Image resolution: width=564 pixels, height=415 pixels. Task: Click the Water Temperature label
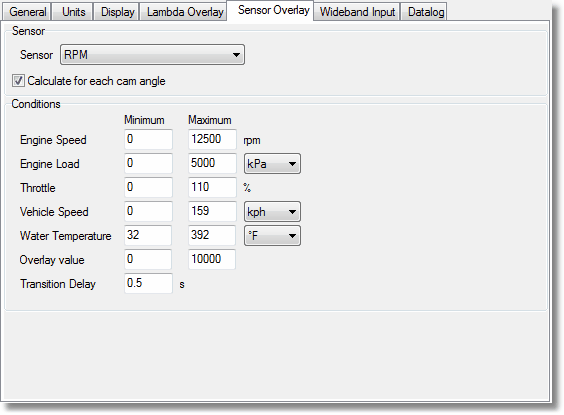[65, 236]
